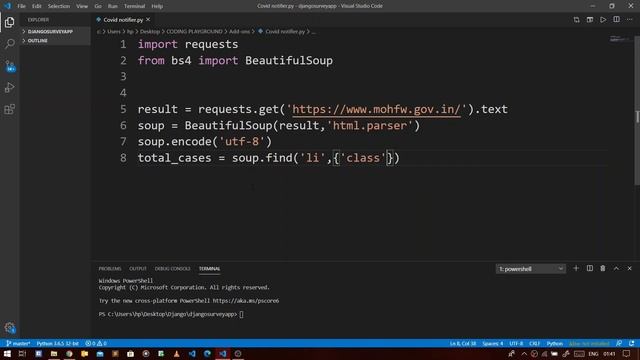Click CRLF end of line selector

click(x=534, y=343)
